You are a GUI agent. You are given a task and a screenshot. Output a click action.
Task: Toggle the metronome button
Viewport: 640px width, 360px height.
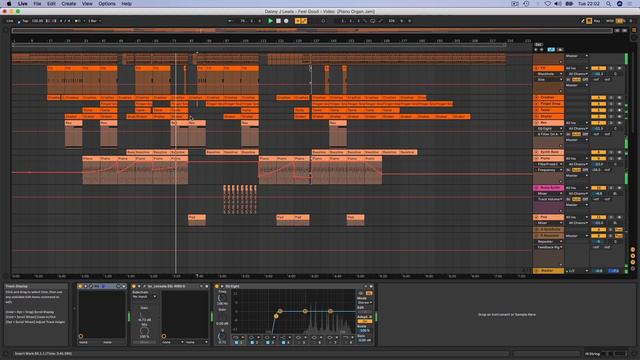click(77, 21)
